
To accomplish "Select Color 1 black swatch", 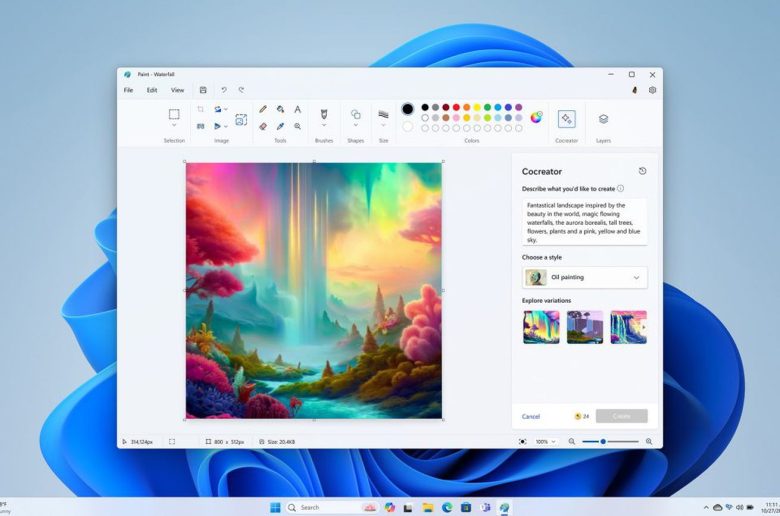I will (x=407, y=109).
